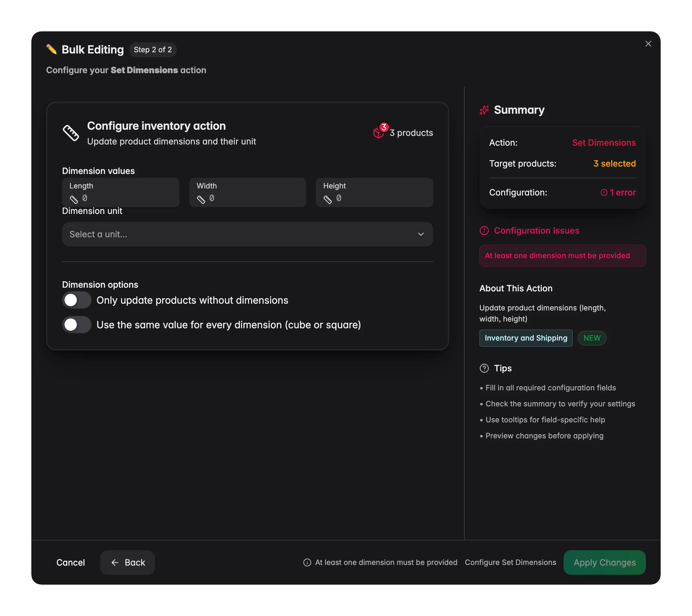Screen dimensions: 692x616
Task: Enable Only update products without dimensions
Action: (x=77, y=300)
